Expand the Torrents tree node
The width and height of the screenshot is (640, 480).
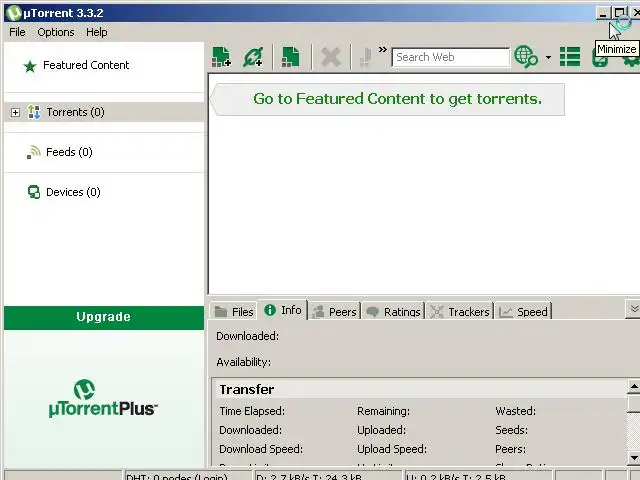pyautogui.click(x=15, y=112)
